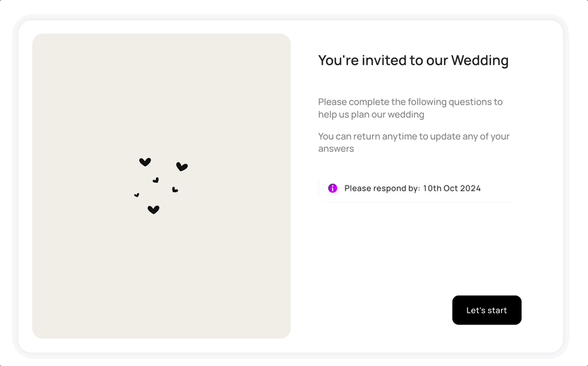Viewport: 588px width, 366px height.
Task: Click the "Please respond by:" label text
Action: [x=382, y=188]
